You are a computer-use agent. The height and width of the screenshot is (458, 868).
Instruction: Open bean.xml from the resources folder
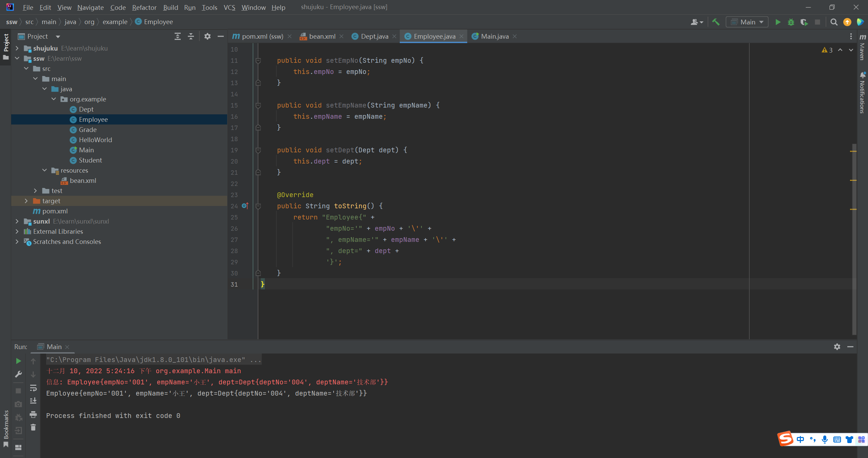(83, 180)
